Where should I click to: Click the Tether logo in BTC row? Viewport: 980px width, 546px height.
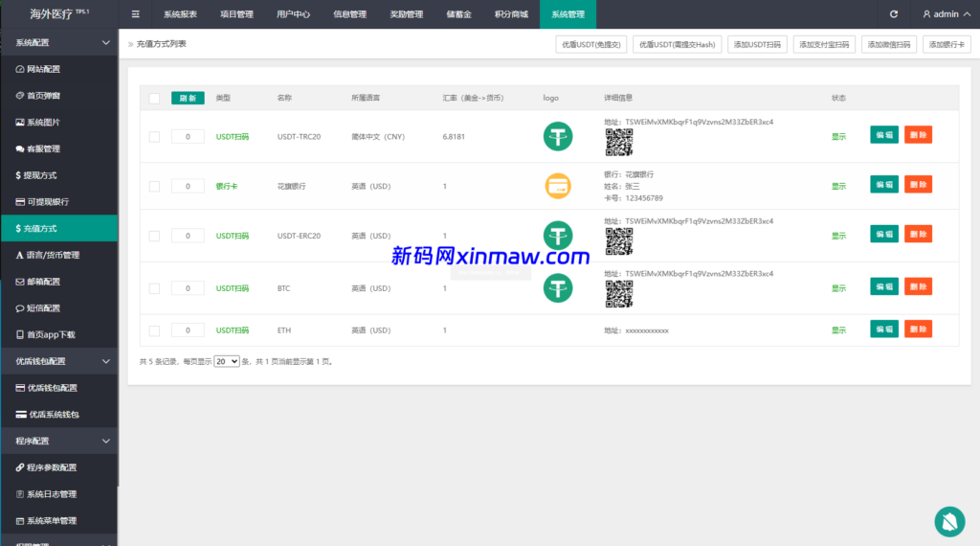click(x=558, y=288)
